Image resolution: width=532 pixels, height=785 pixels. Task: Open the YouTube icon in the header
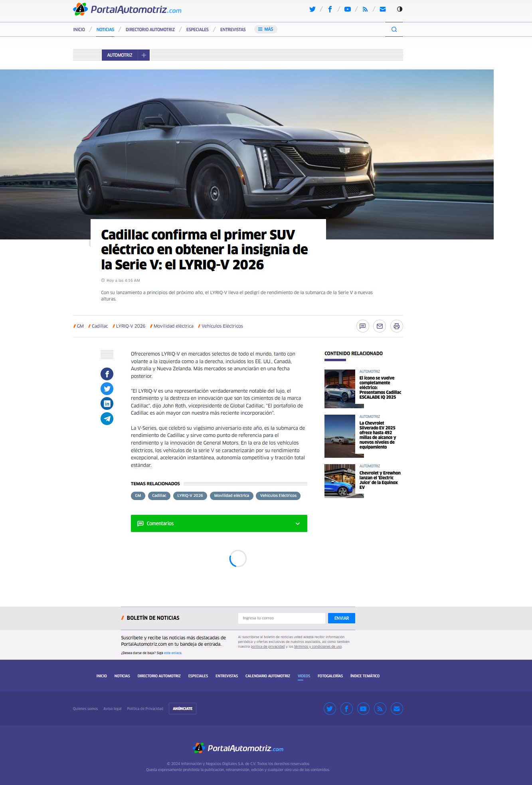pos(348,9)
